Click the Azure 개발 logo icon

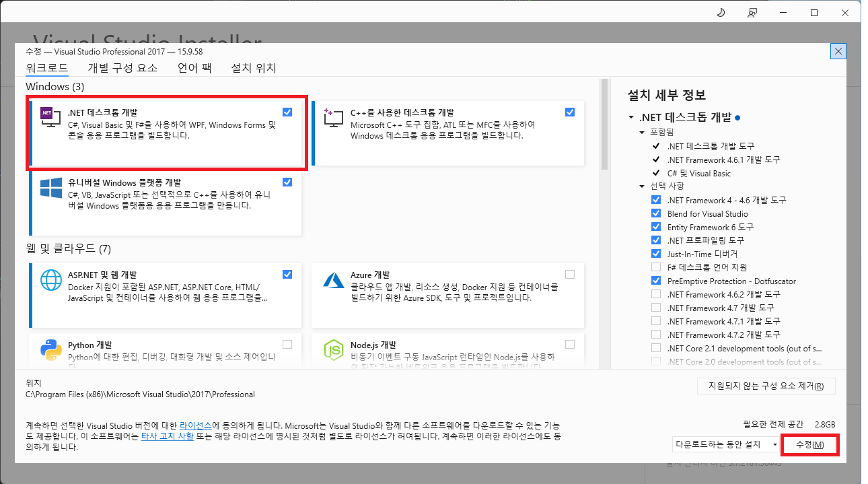(x=334, y=279)
